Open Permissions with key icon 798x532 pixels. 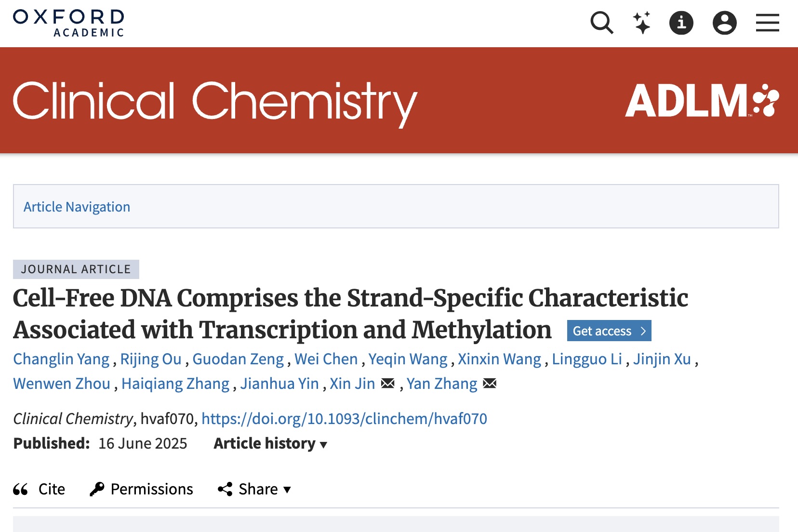[x=142, y=489]
